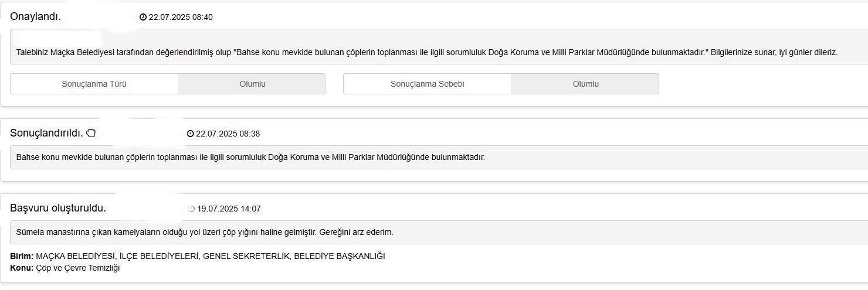Click the spinner icon beside 19.07.2025 14:07
Screen dimensions: 868x290
pos(191,209)
